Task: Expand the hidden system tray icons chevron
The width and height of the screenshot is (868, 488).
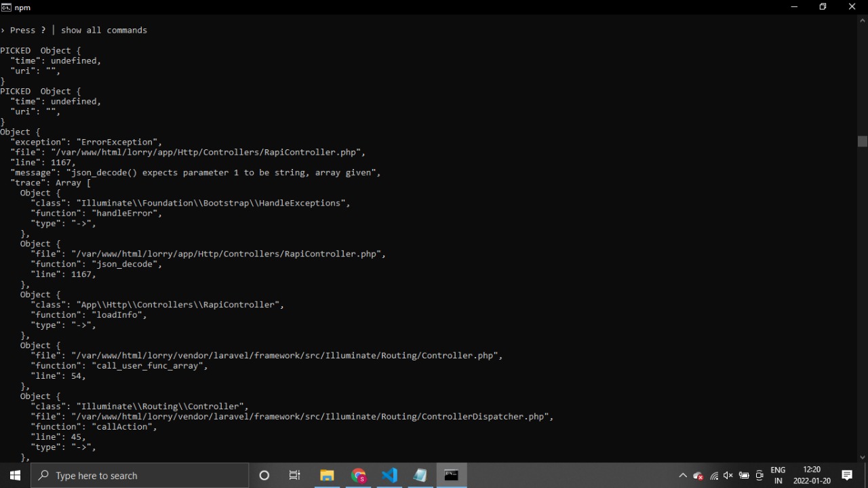Action: [x=682, y=476]
